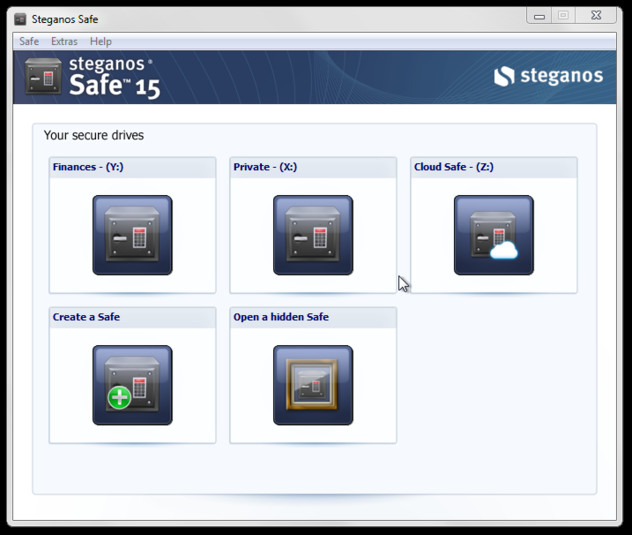Click the Steganos Safe 15 product logo icon
Screen dimensions: 632x535
(x=43, y=76)
